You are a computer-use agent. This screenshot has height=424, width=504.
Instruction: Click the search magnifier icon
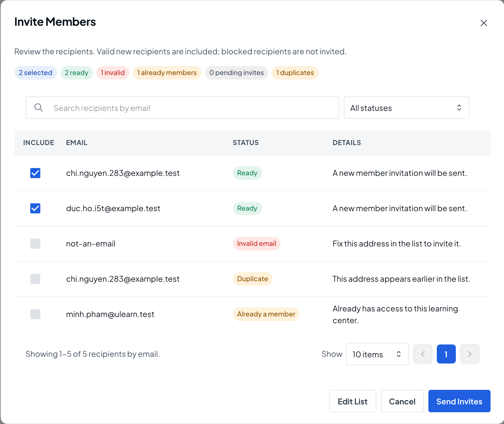point(39,108)
